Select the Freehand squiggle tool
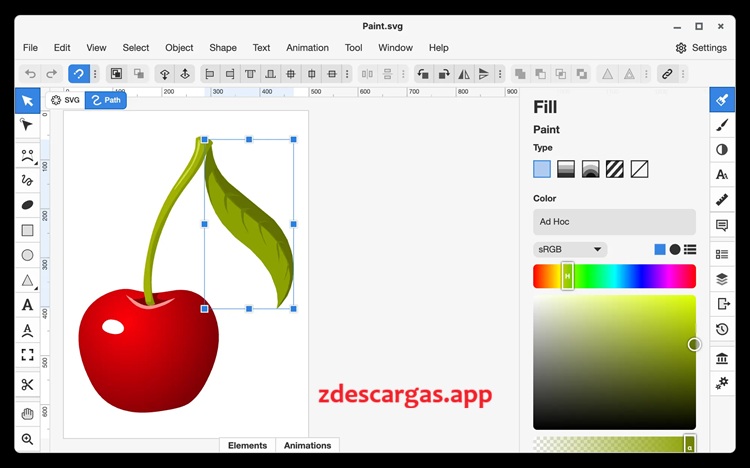 click(x=27, y=180)
